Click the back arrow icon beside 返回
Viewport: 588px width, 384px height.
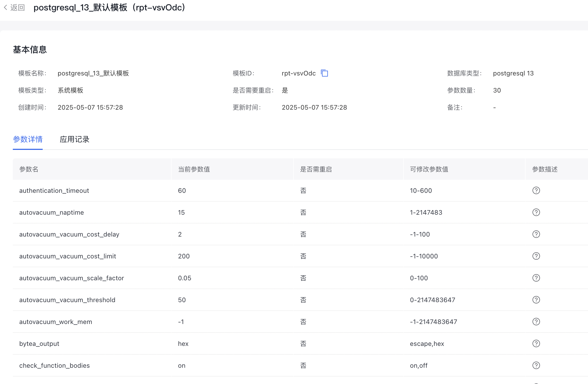5,7
